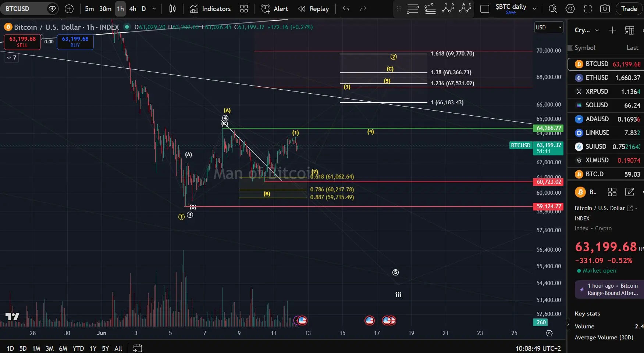Add a symbol to the watchlist
The height and width of the screenshot is (353, 644).
(x=612, y=30)
